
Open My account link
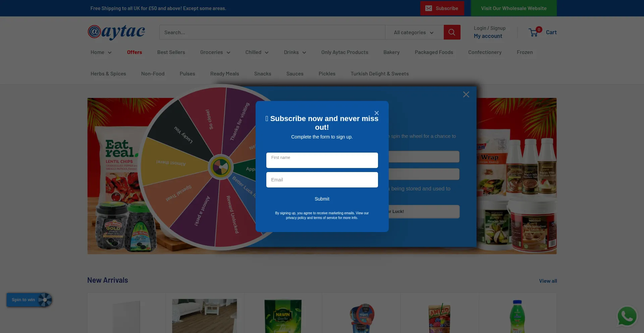488,36
